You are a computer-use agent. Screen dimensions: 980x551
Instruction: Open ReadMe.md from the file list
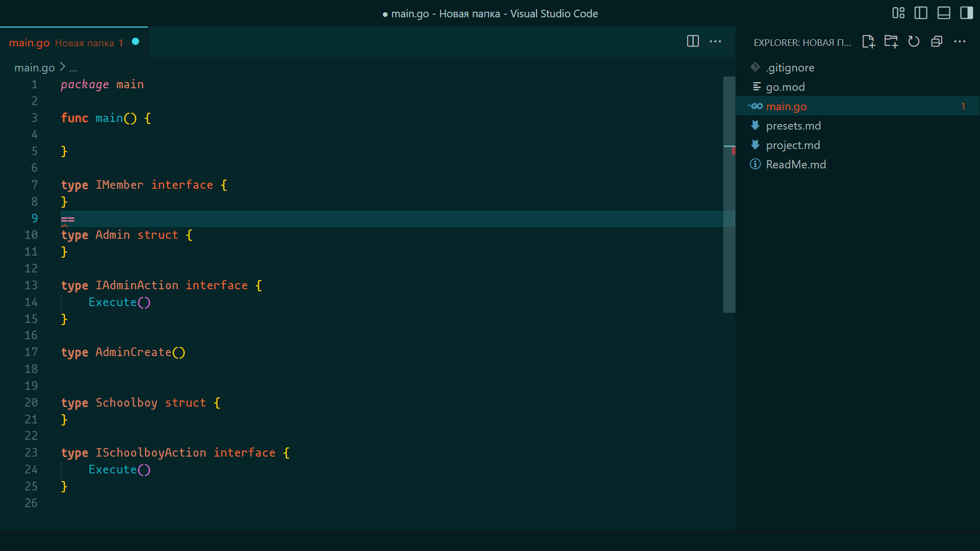point(796,164)
